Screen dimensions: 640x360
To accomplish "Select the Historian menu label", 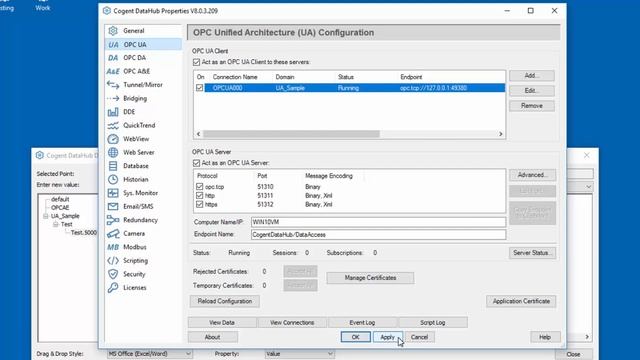I will tap(136, 179).
